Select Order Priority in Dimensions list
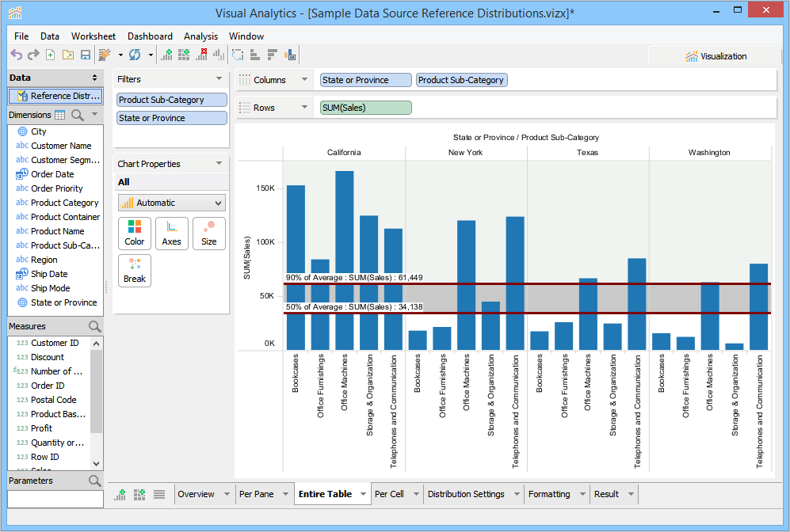The height and width of the screenshot is (532, 790). pos(56,188)
